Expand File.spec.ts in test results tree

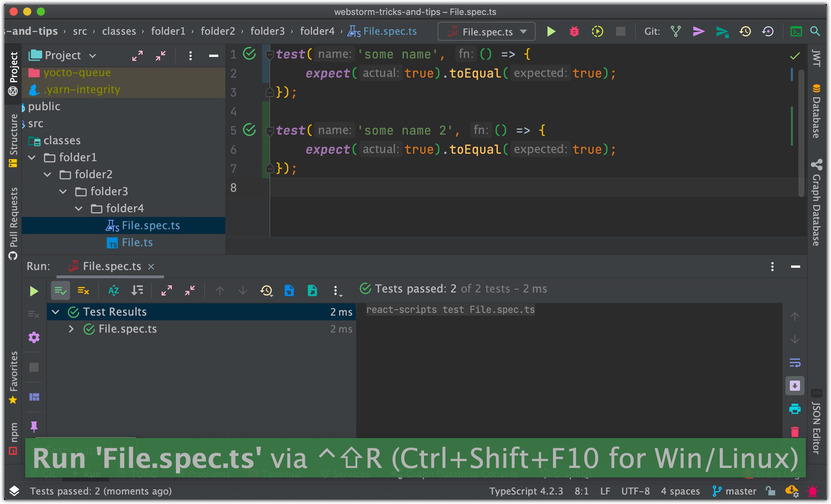71,329
